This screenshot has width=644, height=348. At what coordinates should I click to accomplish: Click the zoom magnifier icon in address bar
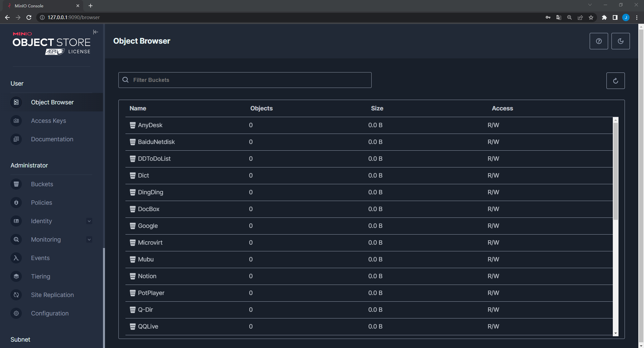click(570, 17)
